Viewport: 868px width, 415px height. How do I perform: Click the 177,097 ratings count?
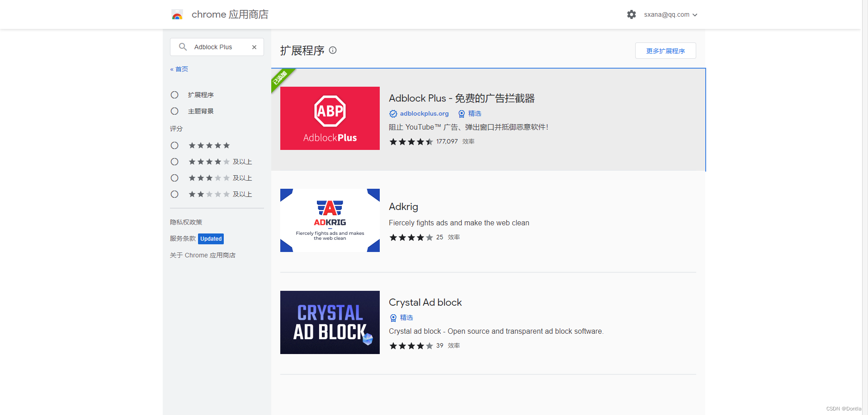(447, 141)
